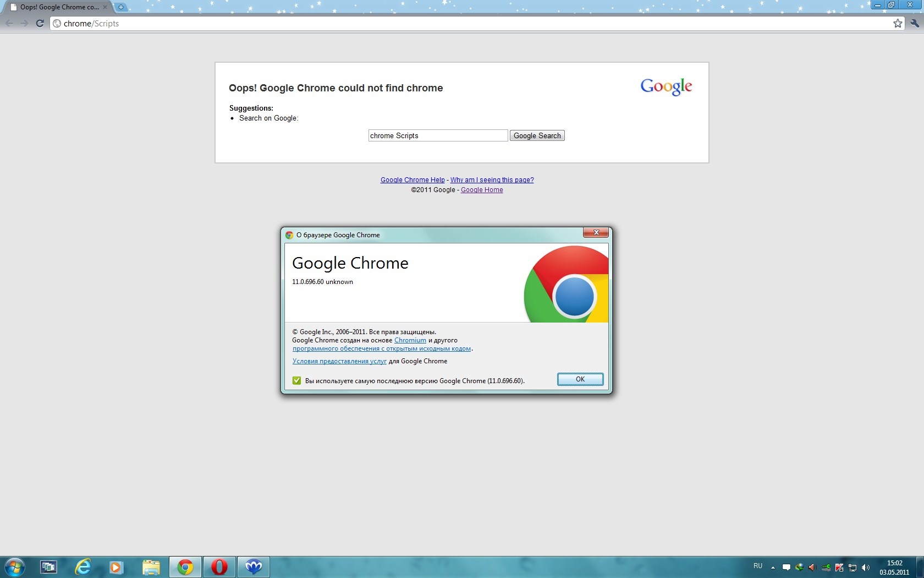Click the Chrome icon in the dialog title bar

[289, 235]
